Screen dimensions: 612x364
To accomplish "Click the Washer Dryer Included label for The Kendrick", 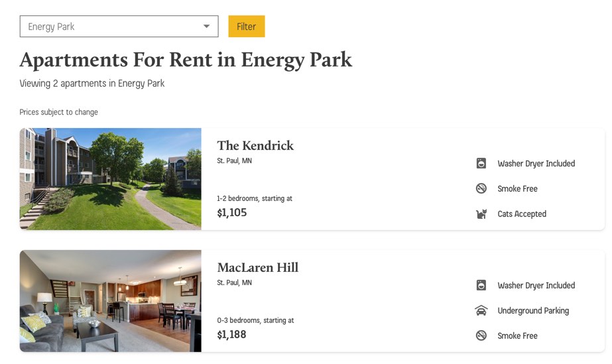I will click(536, 164).
